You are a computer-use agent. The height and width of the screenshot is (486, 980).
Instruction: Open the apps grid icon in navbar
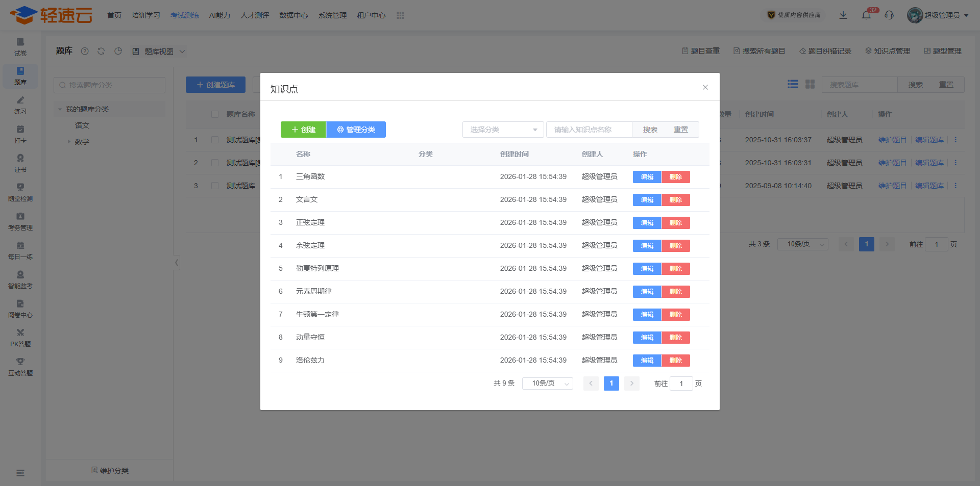point(400,15)
